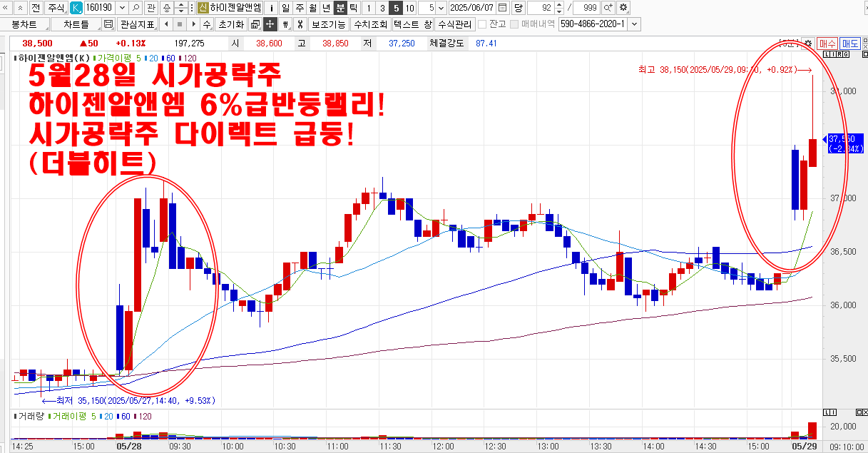868x453 pixels.
Task: Reset chart with 초기화 button
Action: [x=230, y=24]
